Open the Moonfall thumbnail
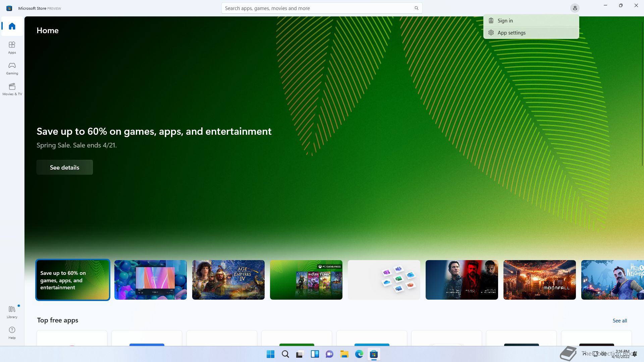Viewport: 644px width, 362px height. 540,280
